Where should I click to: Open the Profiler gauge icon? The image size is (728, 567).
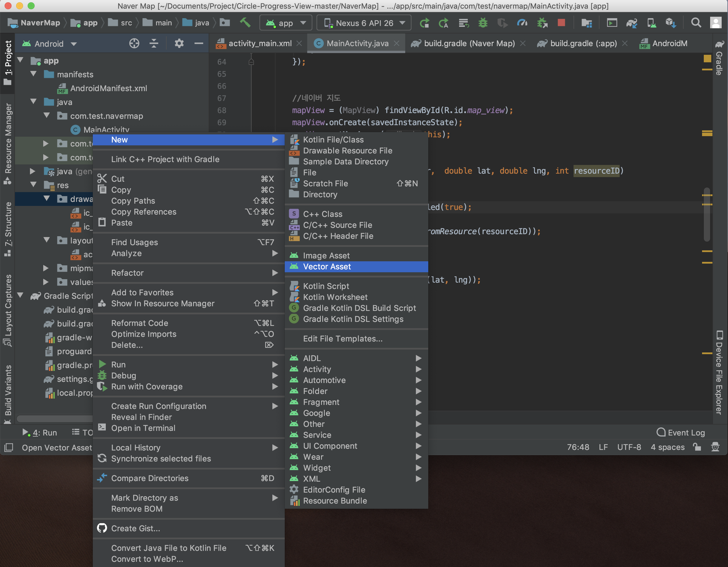click(522, 23)
